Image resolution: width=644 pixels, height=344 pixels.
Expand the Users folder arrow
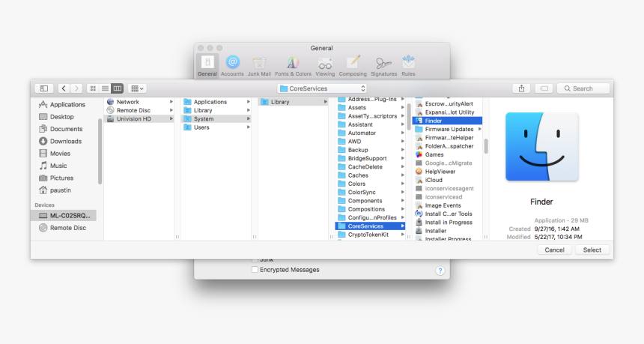tap(249, 127)
